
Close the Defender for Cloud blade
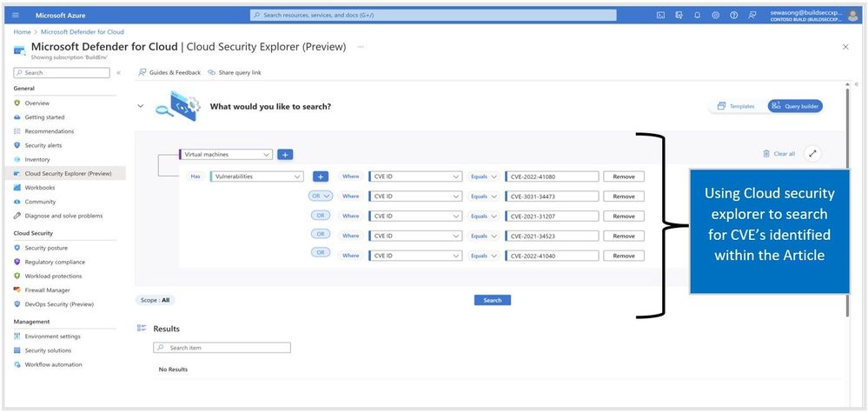point(845,47)
